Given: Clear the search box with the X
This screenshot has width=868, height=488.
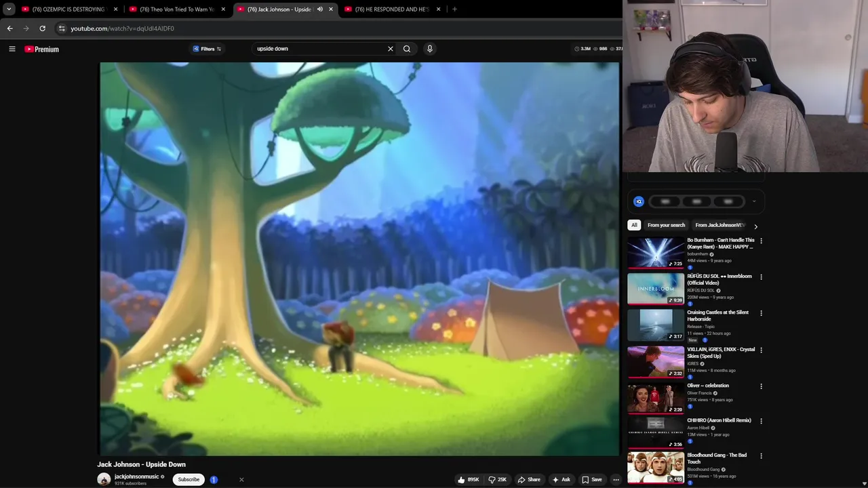Looking at the screenshot, I should click(x=391, y=49).
